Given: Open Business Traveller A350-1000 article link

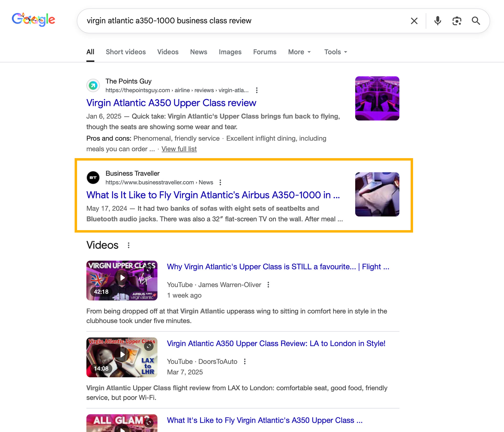Looking at the screenshot, I should [x=213, y=195].
